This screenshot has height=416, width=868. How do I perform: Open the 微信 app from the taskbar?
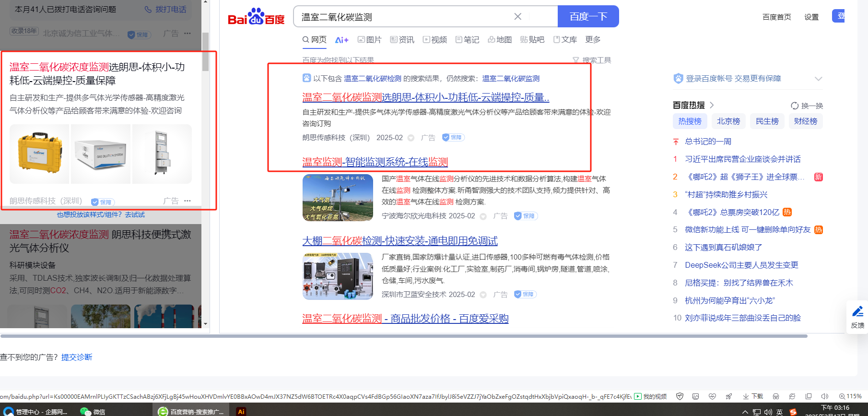[93, 411]
